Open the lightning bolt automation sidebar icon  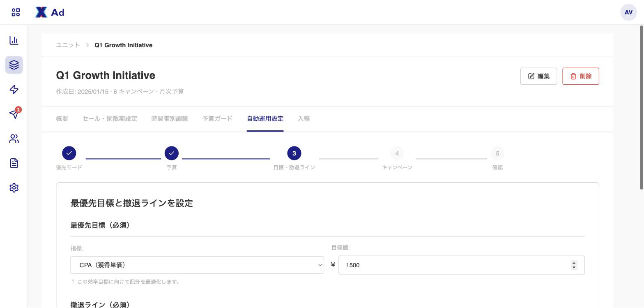click(x=14, y=90)
